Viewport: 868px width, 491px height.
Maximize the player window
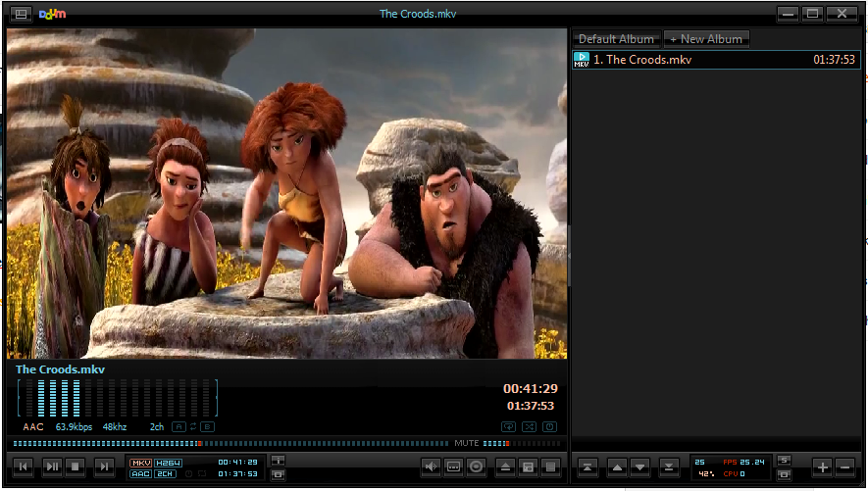[813, 14]
